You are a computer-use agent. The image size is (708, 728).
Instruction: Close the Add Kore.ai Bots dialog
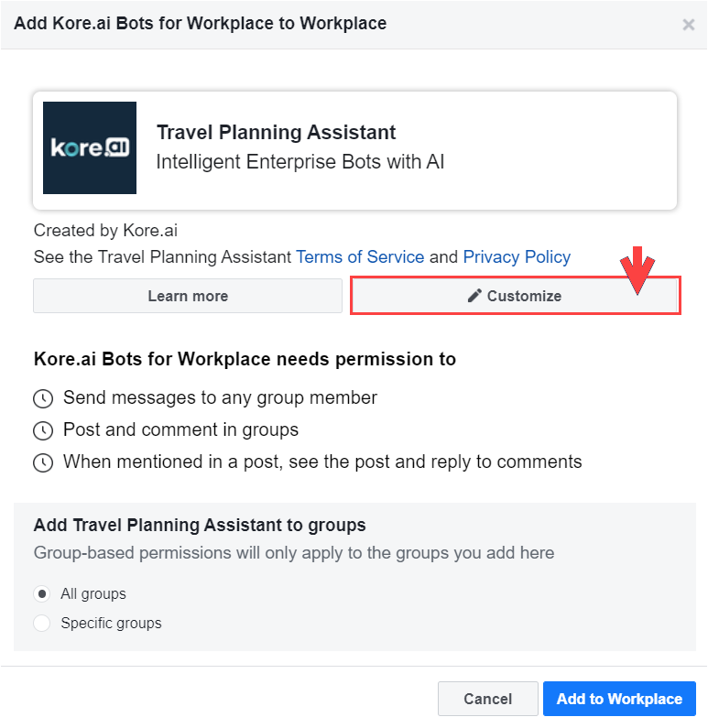tap(688, 25)
